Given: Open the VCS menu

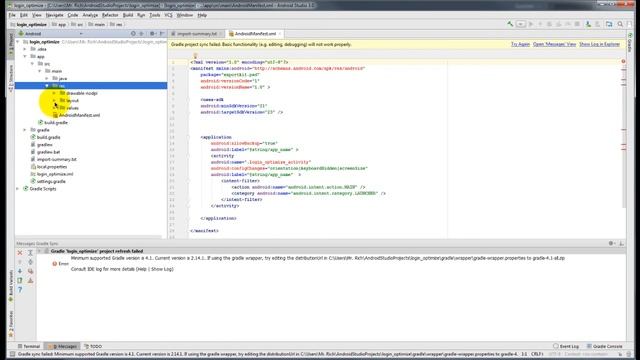Looking at the screenshot, I should 168,15.
